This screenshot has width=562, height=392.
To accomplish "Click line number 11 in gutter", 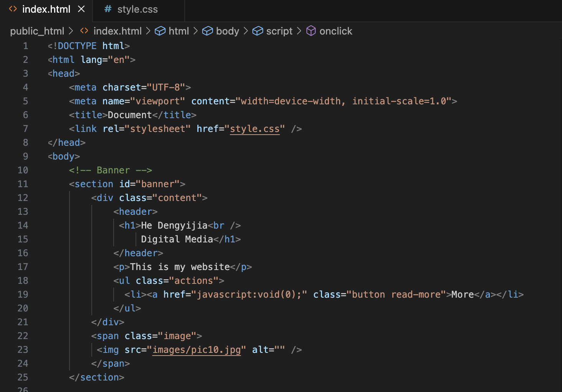I will pyautogui.click(x=23, y=184).
